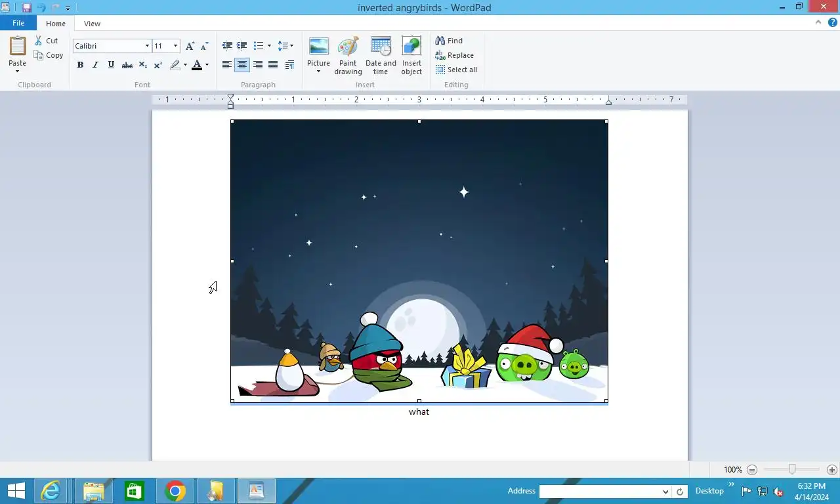Viewport: 840px width, 504px height.
Task: Click the taskbar Address input field
Action: pyautogui.click(x=604, y=492)
